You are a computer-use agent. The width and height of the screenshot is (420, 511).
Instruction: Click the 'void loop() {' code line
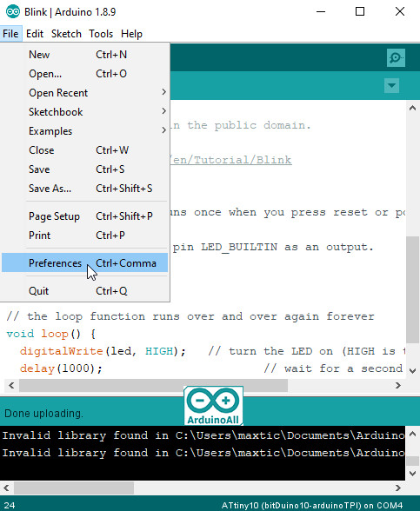click(x=50, y=334)
